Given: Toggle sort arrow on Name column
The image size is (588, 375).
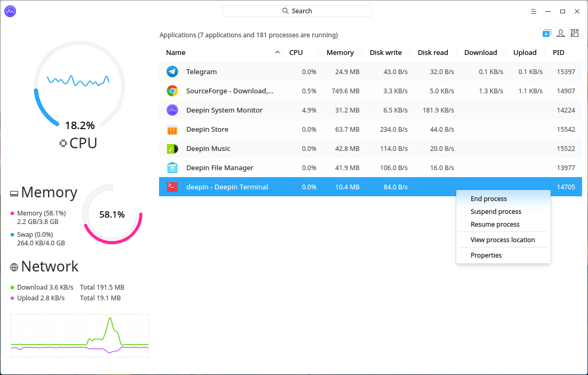Looking at the screenshot, I should coord(277,52).
